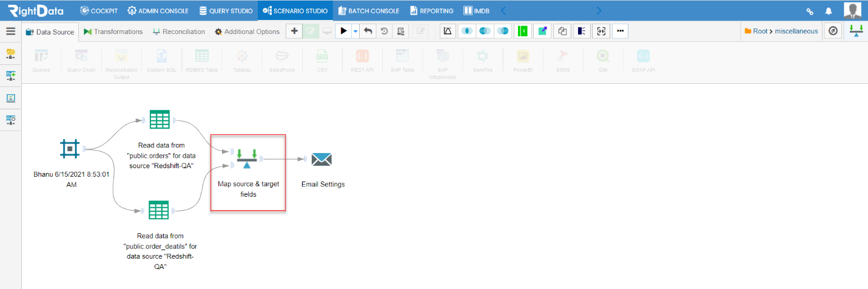Viewport: 868px width, 289px height.
Task: Select the Email Settings envelope node
Action: tap(321, 159)
